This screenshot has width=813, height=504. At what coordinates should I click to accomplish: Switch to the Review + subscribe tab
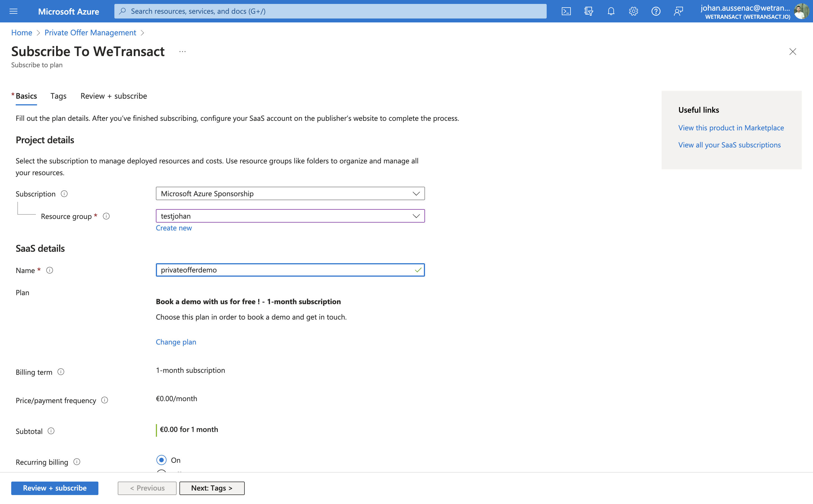point(114,96)
